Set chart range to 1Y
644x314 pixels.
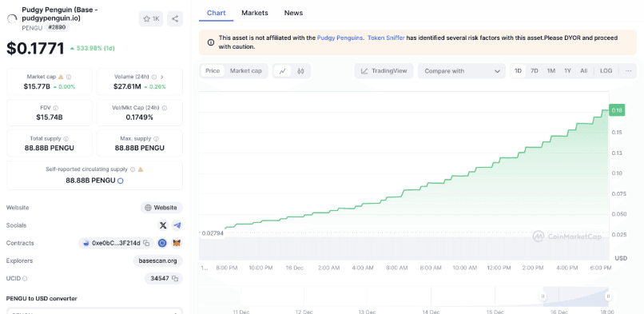tap(567, 70)
